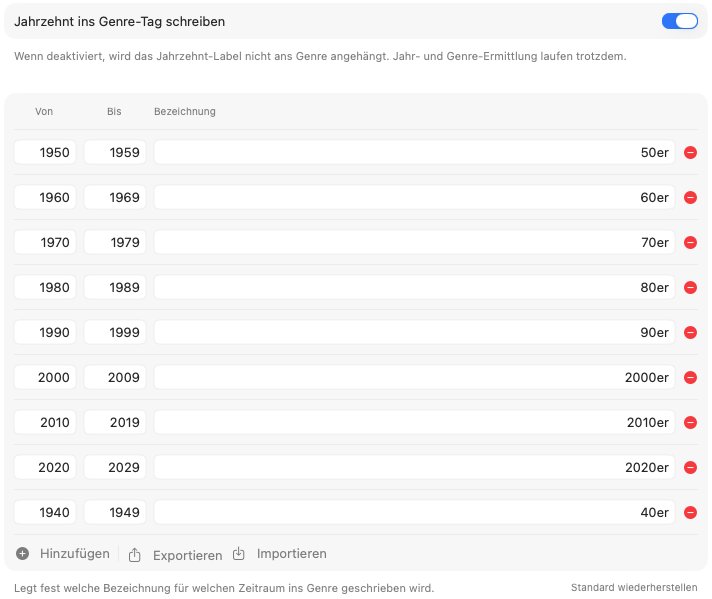Click the Exportieren share icon
This screenshot has width=712, height=599.
click(134, 554)
